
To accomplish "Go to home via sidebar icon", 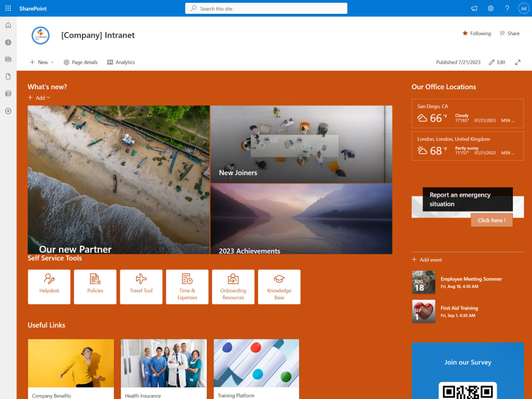I will pos(7,24).
